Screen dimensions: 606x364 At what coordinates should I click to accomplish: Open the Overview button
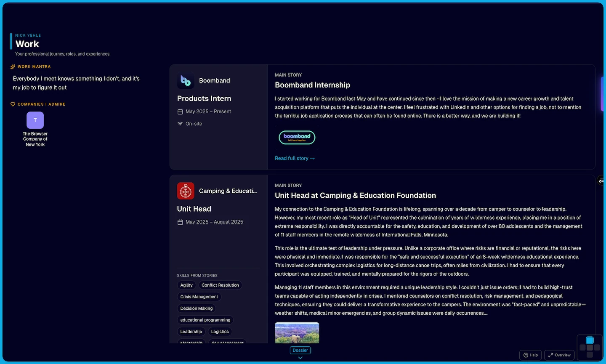point(559,355)
